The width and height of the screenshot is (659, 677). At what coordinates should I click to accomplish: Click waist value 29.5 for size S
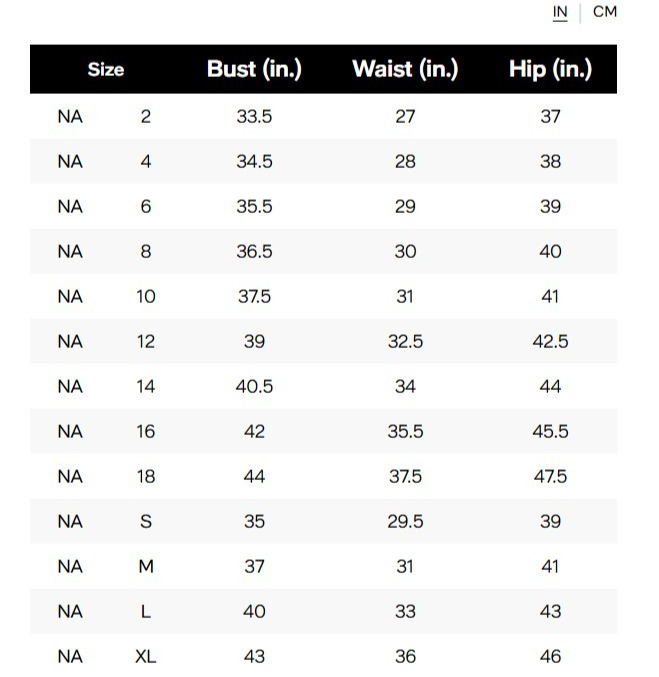click(x=405, y=522)
